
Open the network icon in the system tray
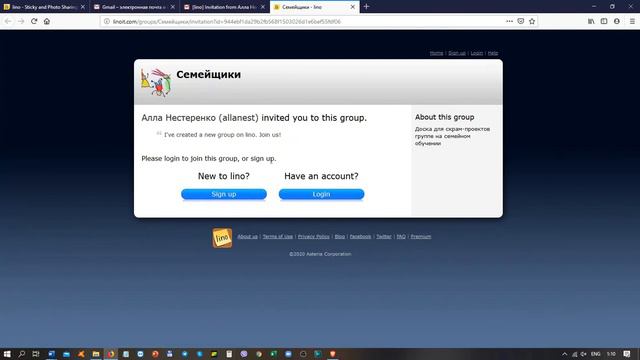(x=575, y=354)
